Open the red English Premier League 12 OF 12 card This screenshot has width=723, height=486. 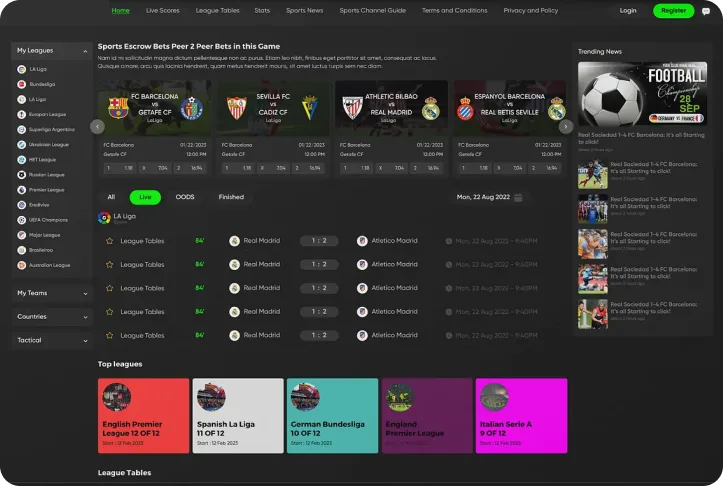(x=143, y=415)
